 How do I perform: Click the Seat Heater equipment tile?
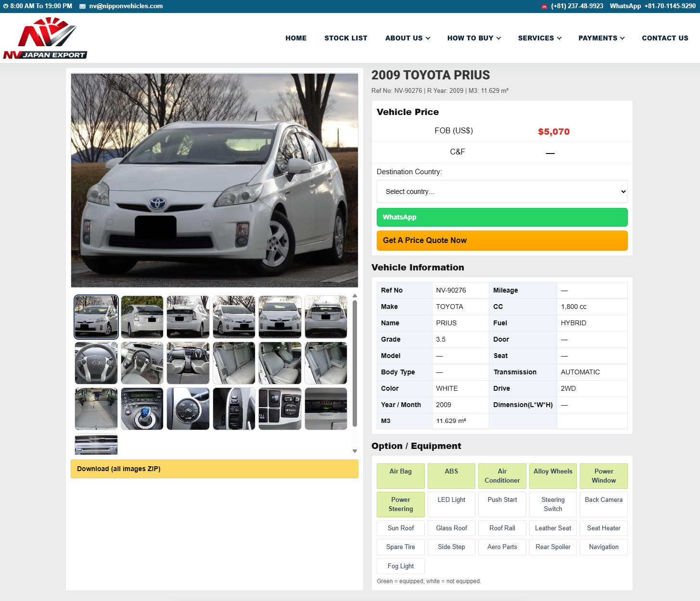point(604,528)
